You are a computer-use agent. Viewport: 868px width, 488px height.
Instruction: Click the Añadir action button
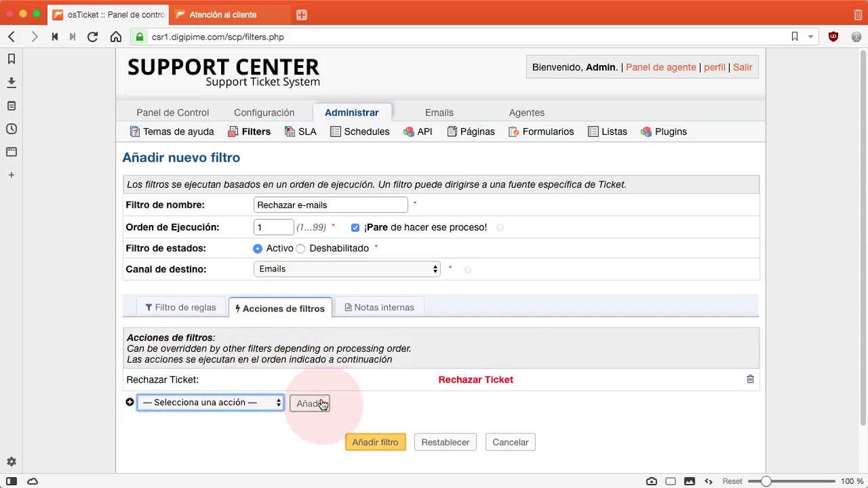309,403
